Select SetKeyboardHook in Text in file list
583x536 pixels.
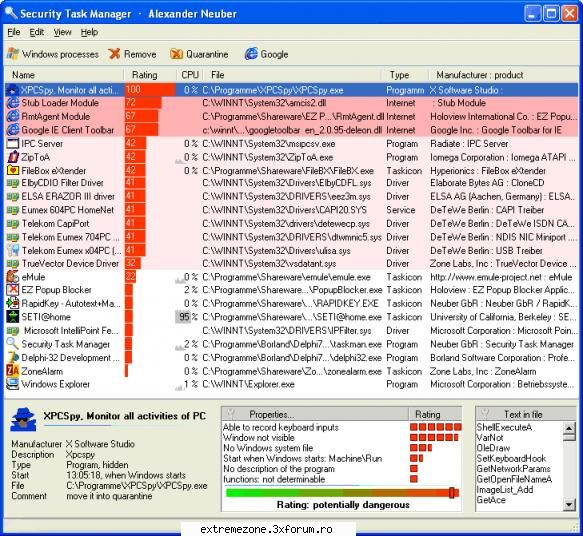[x=511, y=459]
